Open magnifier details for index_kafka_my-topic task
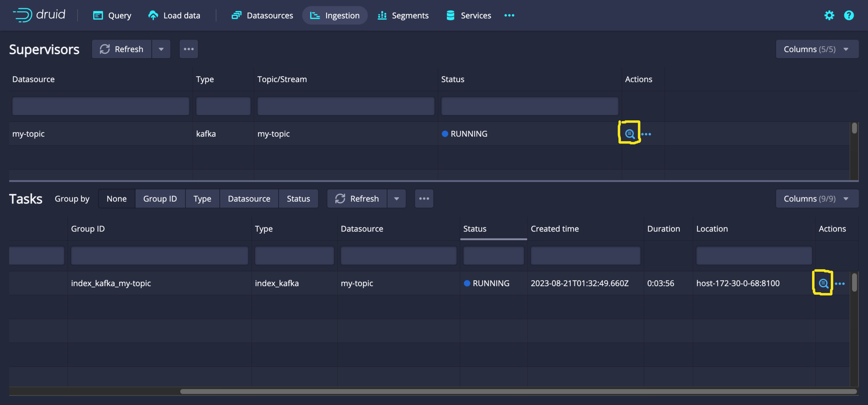 823,284
